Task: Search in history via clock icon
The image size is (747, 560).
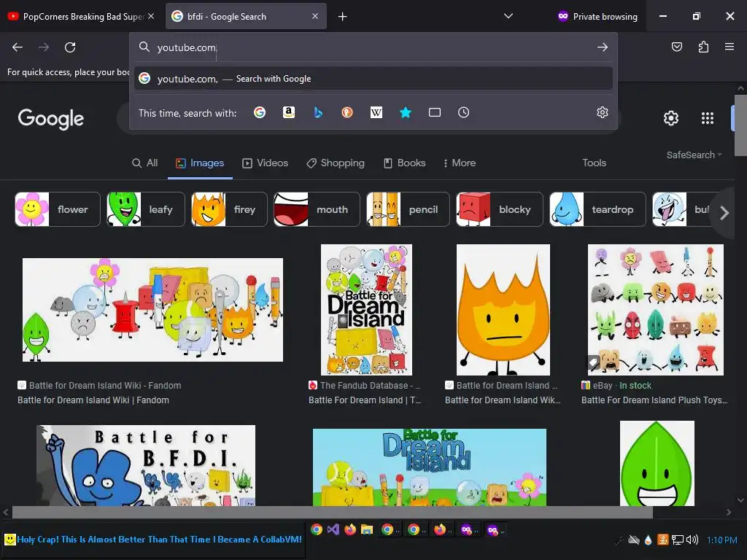Action: pos(463,112)
